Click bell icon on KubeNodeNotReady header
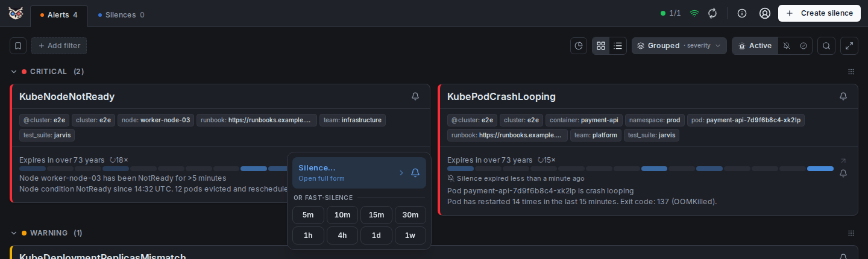 (x=415, y=96)
